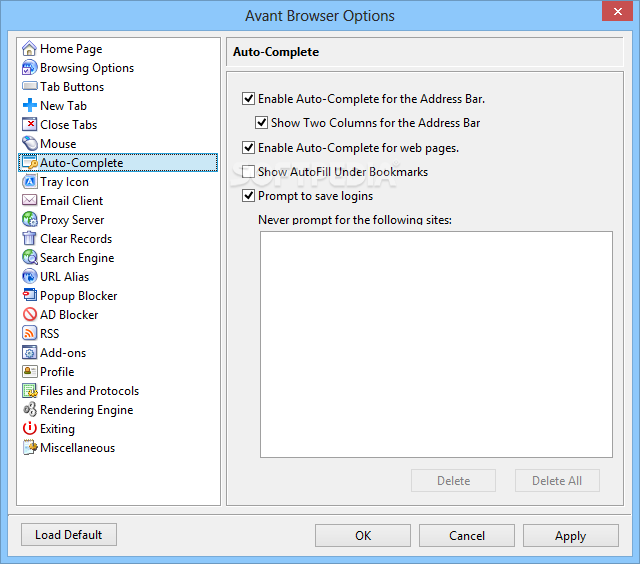Select Browsing Options in the sidebar

[x=87, y=68]
